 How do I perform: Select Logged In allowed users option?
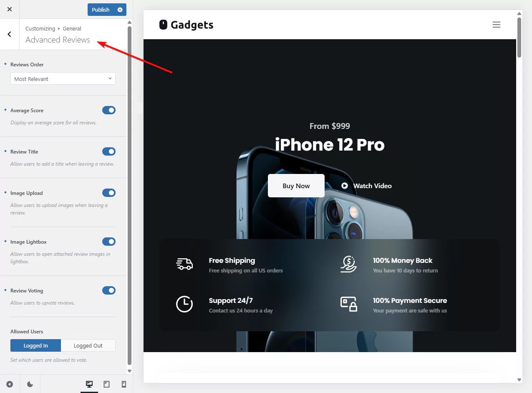click(36, 345)
